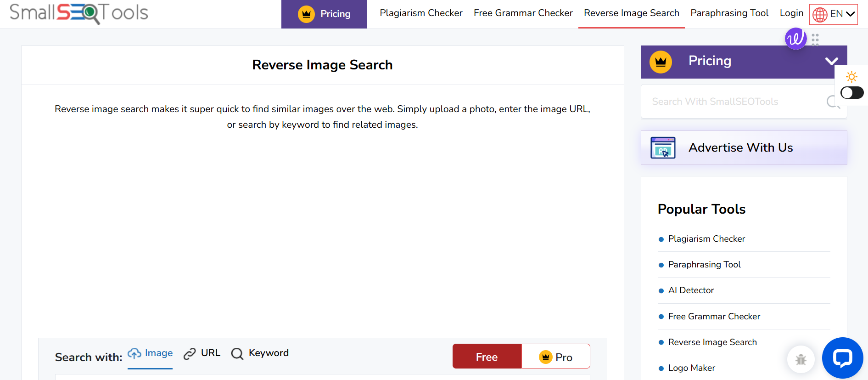Click the Keyword magnifier icon
868x380 pixels.
click(237, 354)
